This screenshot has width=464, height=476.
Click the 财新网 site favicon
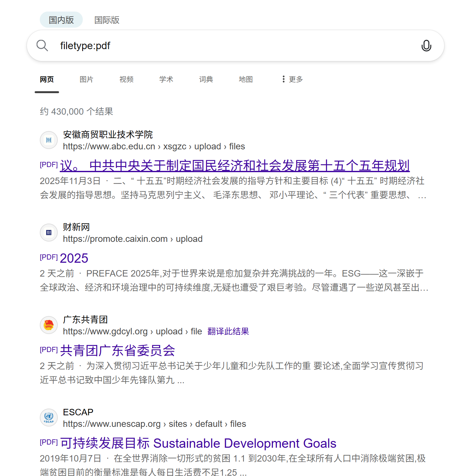(49, 233)
